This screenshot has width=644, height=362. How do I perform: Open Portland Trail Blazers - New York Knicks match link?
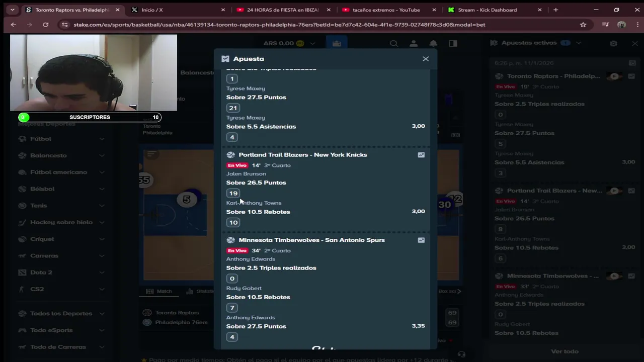point(303,155)
